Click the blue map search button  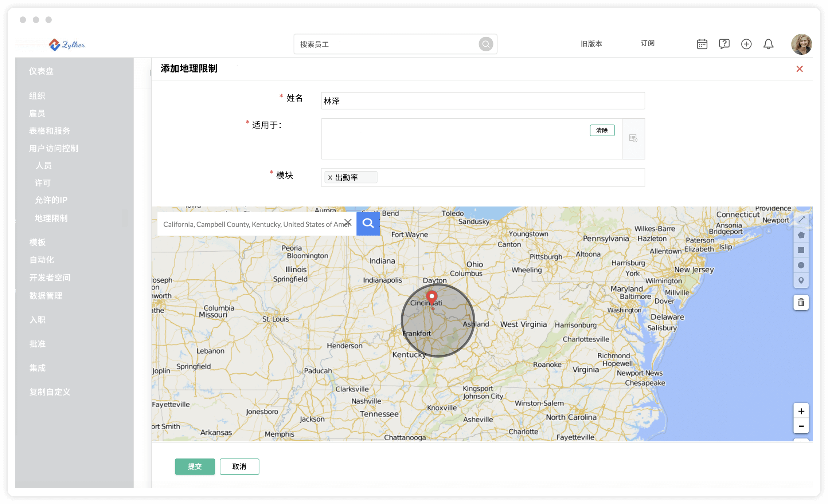(368, 223)
